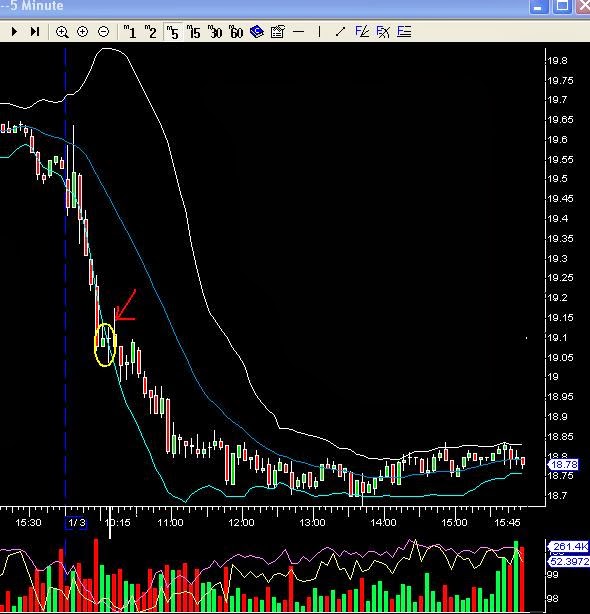Select the Fibonacci fan tool icon

click(362, 32)
